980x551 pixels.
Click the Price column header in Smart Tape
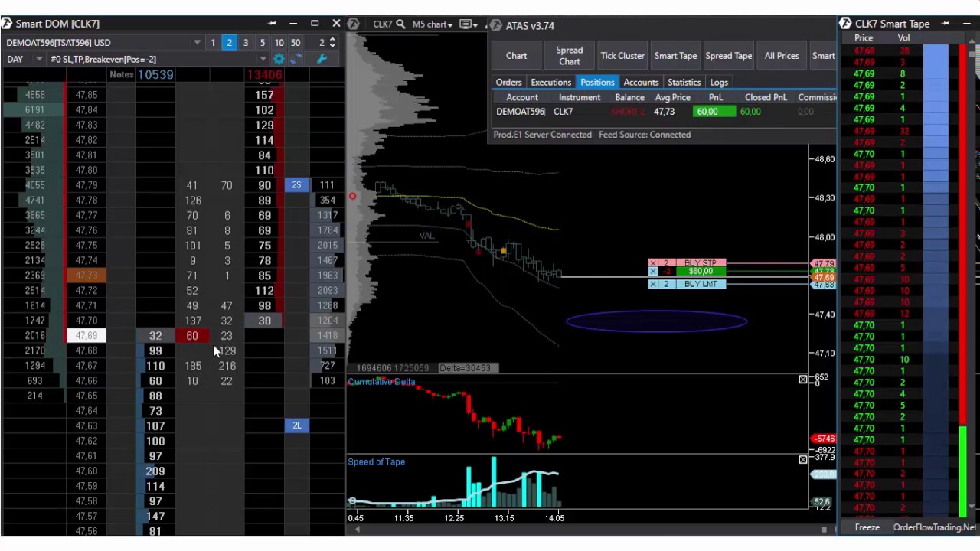click(x=864, y=38)
